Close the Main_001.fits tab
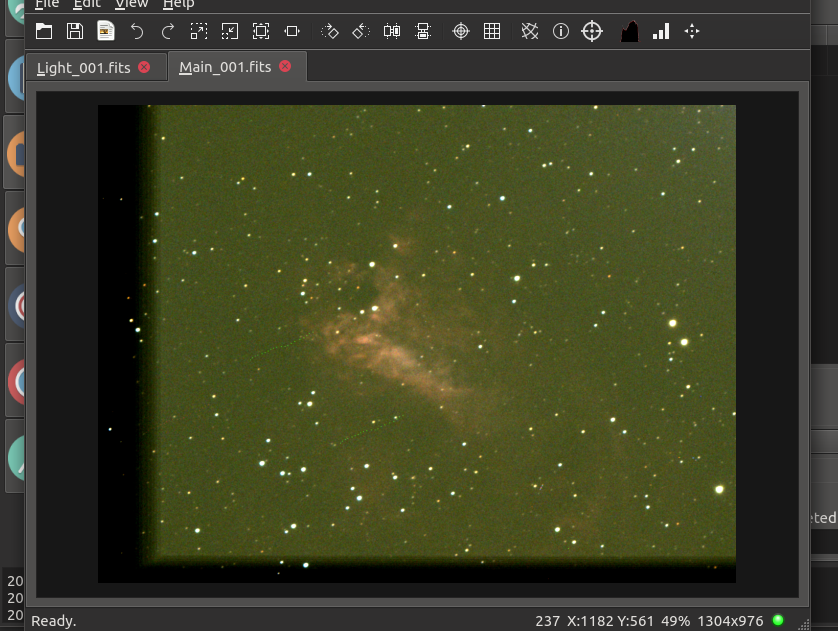 [285, 66]
